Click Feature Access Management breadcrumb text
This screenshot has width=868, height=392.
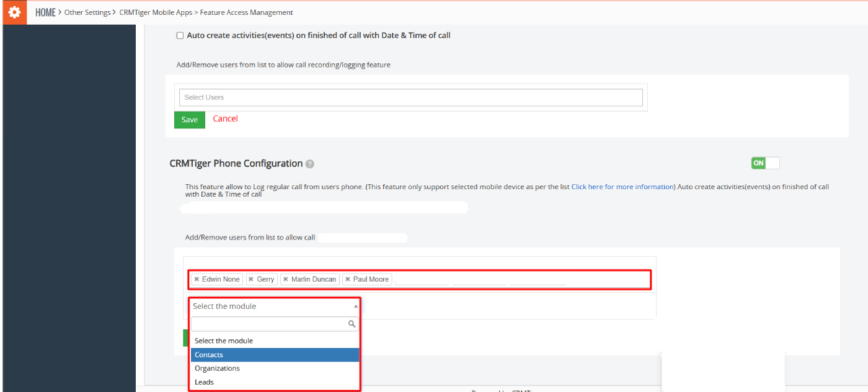[247, 12]
